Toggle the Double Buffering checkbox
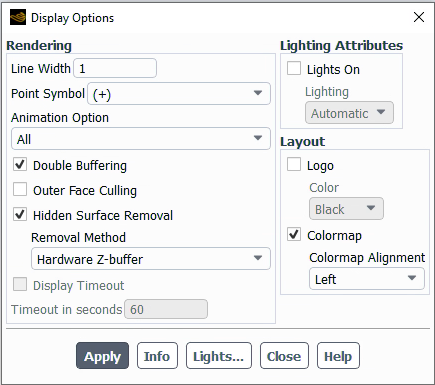435x385 pixels. 20,165
